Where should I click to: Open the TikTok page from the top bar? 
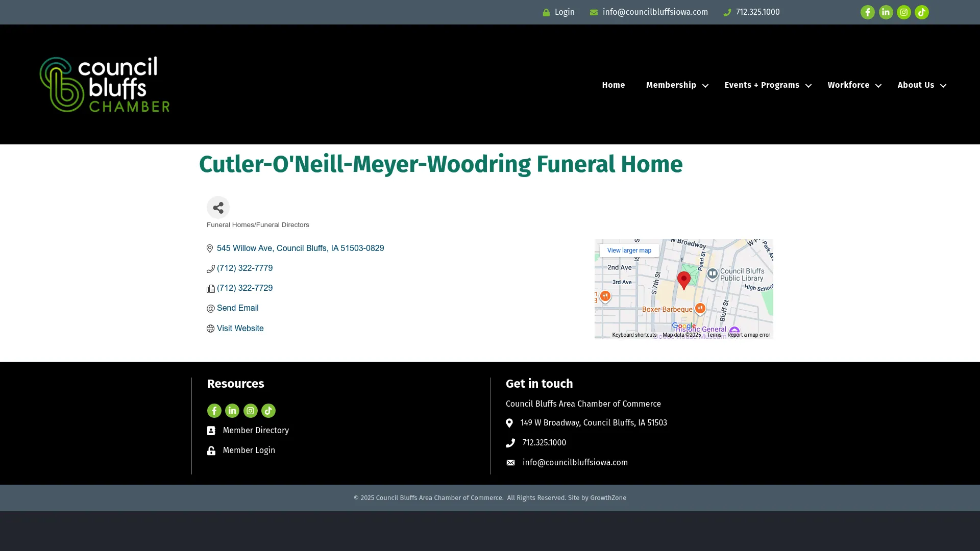pyautogui.click(x=921, y=12)
